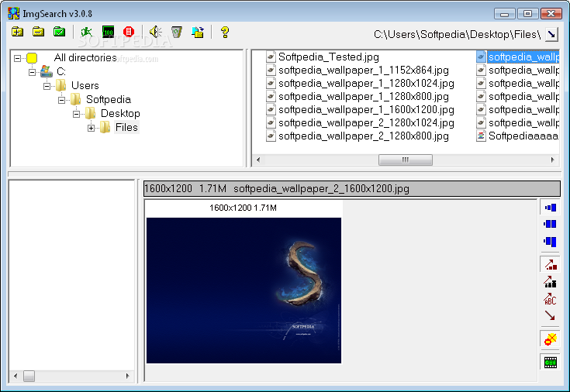This screenshot has width=570, height=392.
Task: Click the green checked folder icon
Action: click(59, 32)
